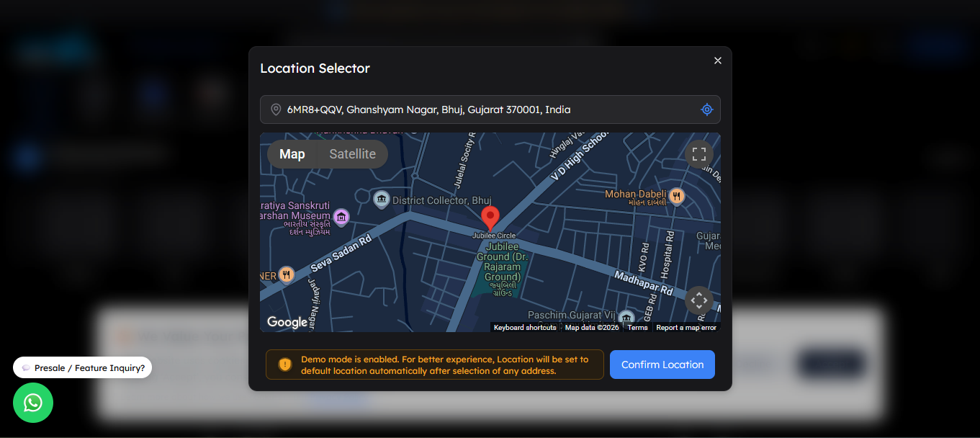The width and height of the screenshot is (980, 438).
Task: Toggle fullscreen map view
Action: [x=698, y=154]
